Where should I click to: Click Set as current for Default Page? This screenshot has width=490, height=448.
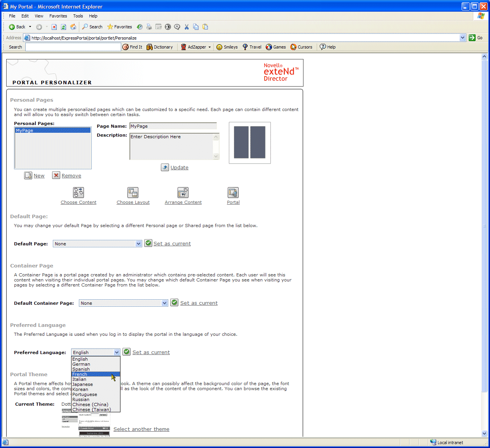coord(172,244)
